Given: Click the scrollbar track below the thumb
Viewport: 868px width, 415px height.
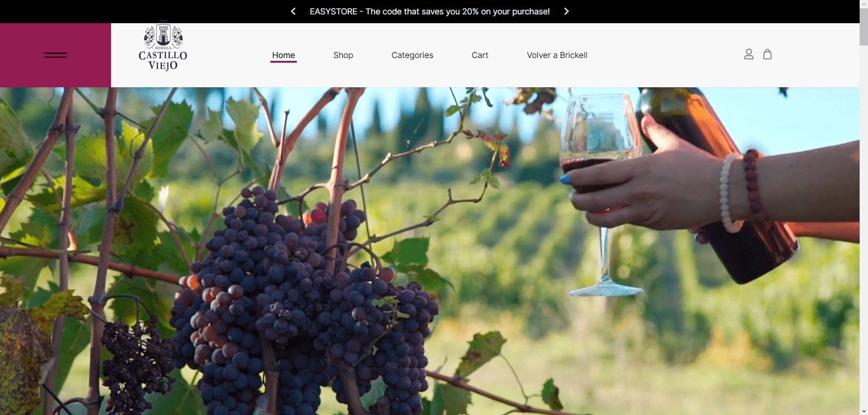Looking at the screenshot, I should point(864,227).
